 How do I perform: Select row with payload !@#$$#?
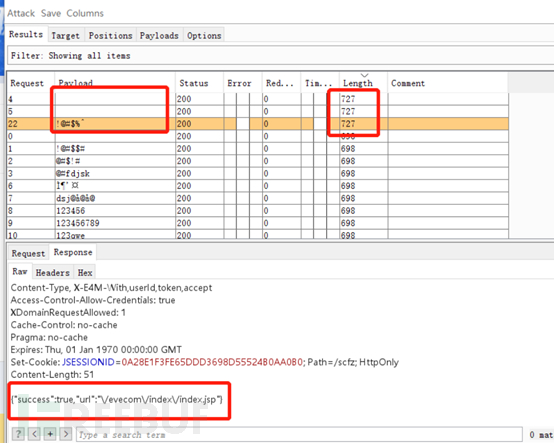[258, 148]
